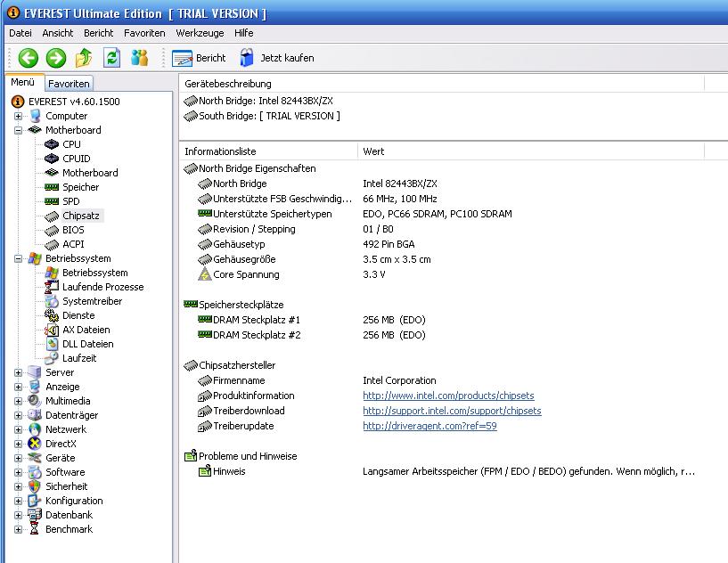
Task: Expand the Konfiguration tree node
Action: coord(18,501)
